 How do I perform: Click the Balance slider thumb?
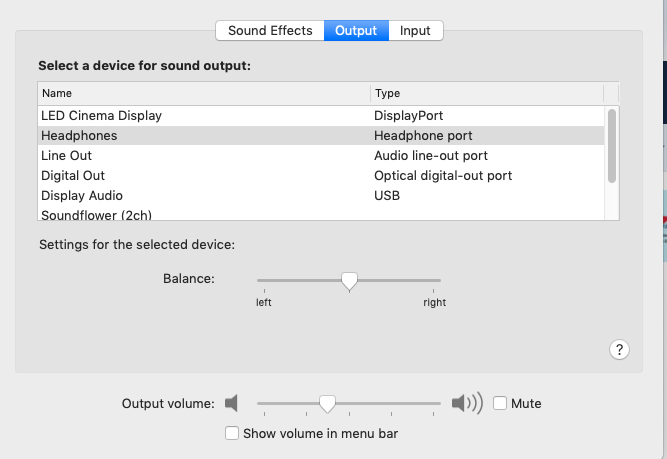[349, 282]
